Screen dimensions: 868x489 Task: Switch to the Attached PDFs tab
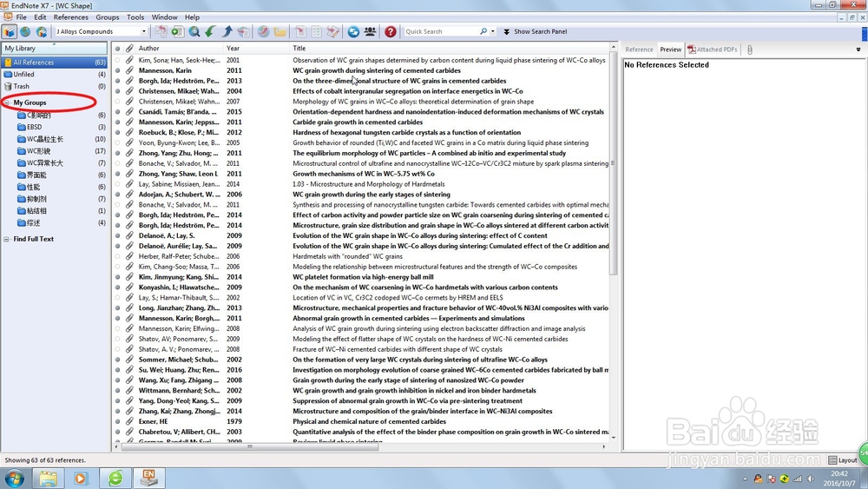pos(712,50)
